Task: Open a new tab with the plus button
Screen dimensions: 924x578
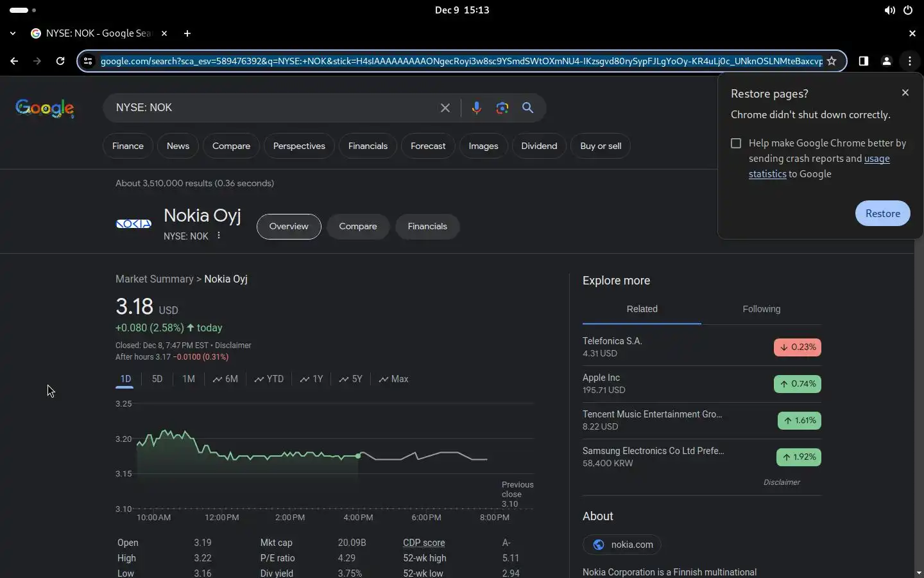Action: pos(187,33)
